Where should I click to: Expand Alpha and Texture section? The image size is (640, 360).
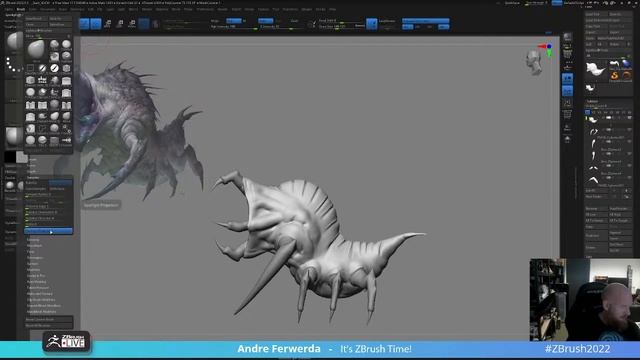(40, 293)
